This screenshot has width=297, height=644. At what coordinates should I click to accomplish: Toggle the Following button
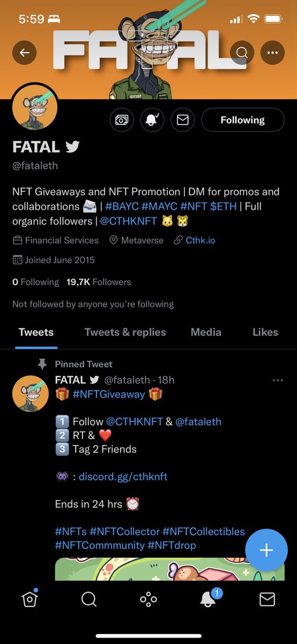pyautogui.click(x=243, y=120)
